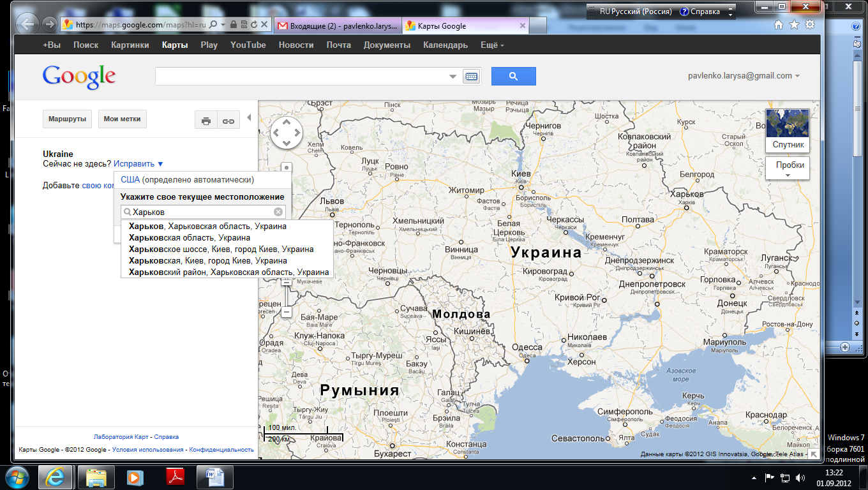
Task: Pan the map down with the bottom arrow
Action: click(x=287, y=144)
